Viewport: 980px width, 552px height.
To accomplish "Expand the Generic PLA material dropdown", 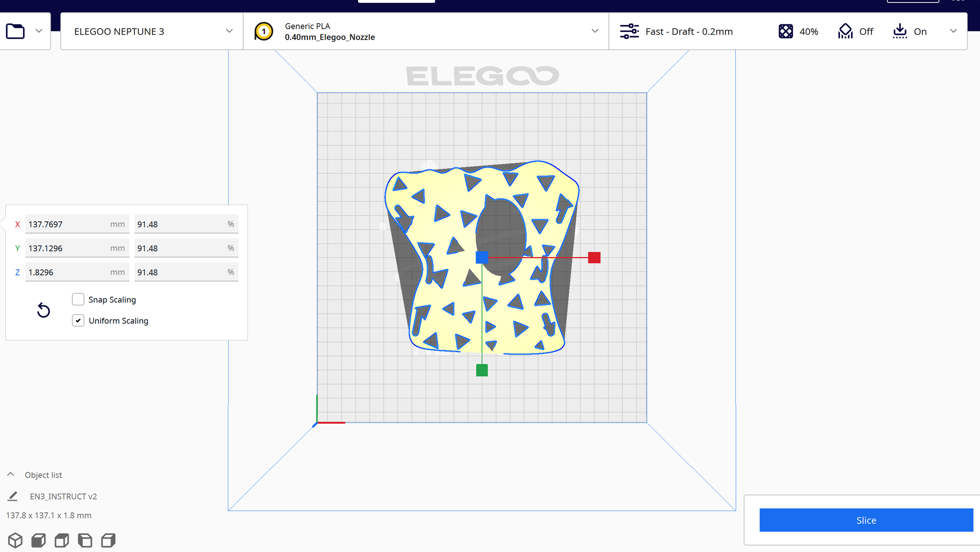I will (x=595, y=31).
